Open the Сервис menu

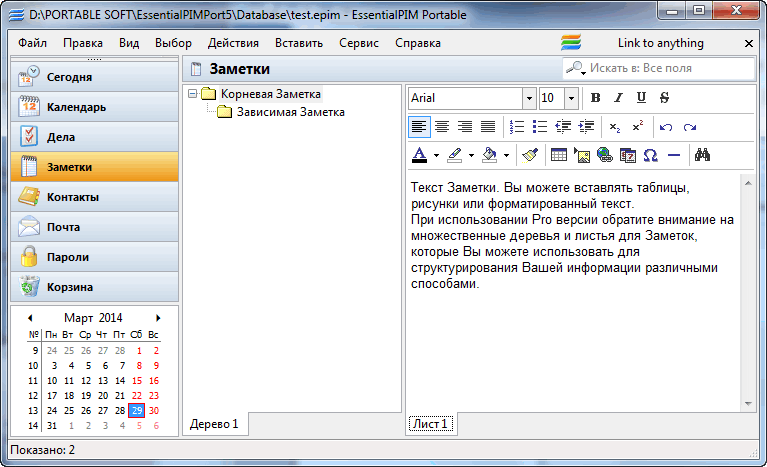pos(358,43)
